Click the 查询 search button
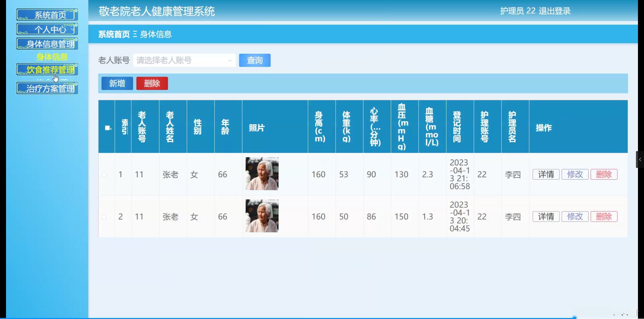Viewport: 644px width, 319px height. (x=255, y=60)
